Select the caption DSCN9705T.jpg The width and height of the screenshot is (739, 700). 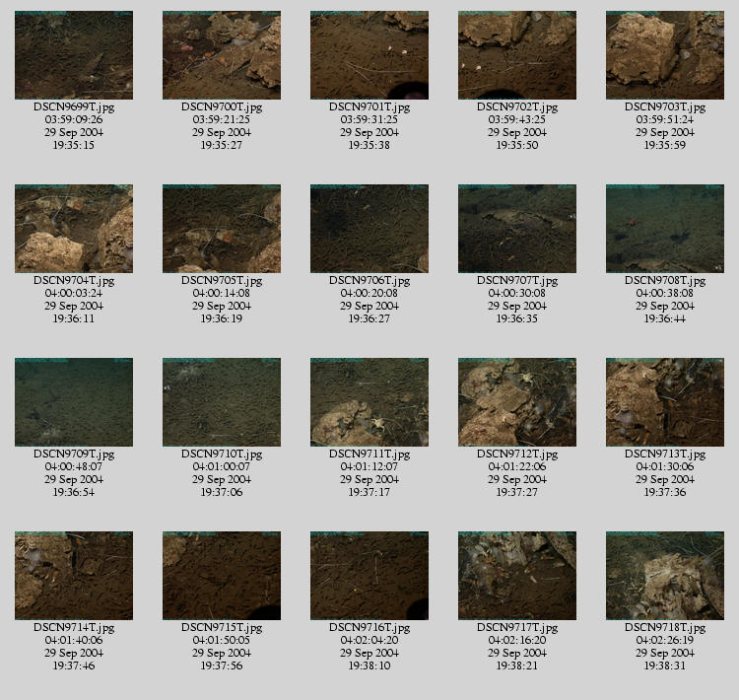pos(222,281)
